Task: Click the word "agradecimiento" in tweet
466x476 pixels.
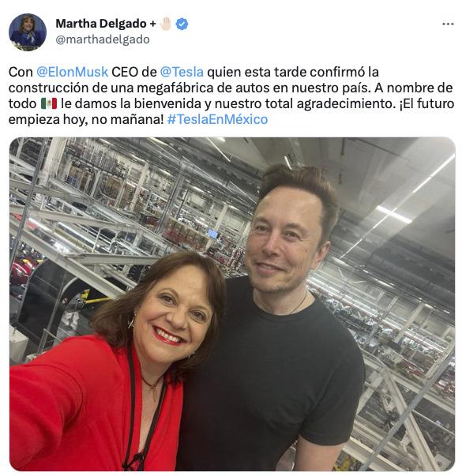Action: 345,103
